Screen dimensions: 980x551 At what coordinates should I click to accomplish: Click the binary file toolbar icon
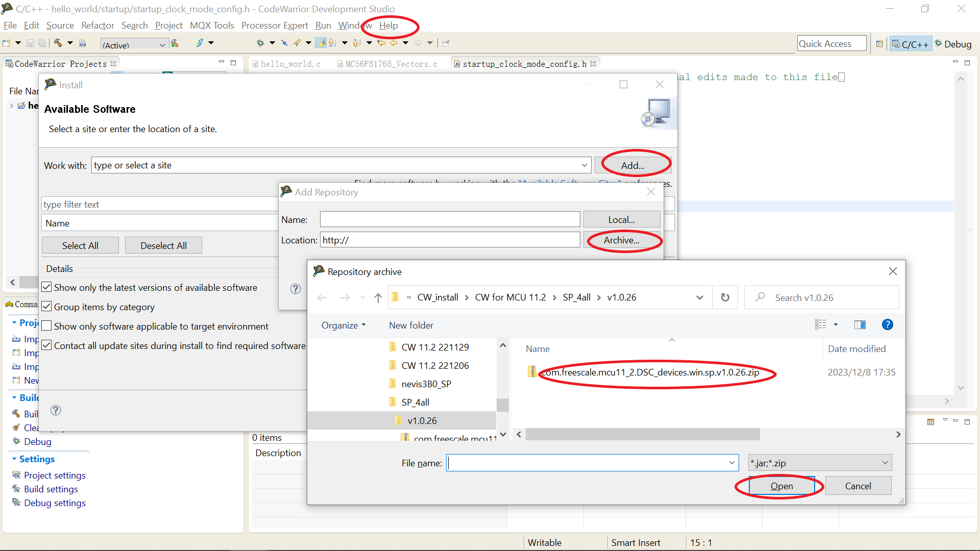coord(83,43)
